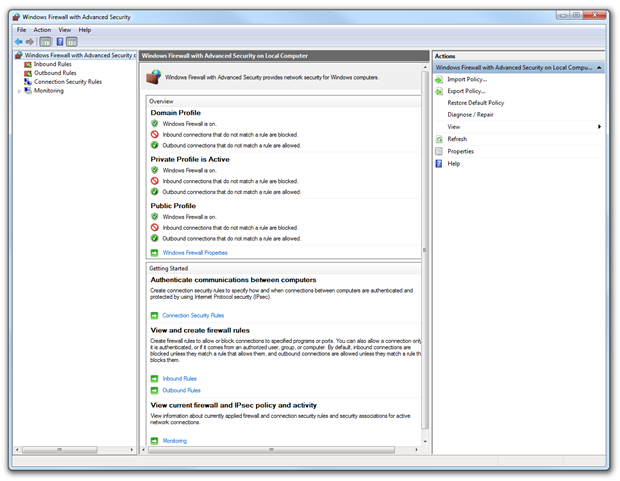Screen dimensions: 620x481
Task: Click center pane vertical scrollbar down arrow
Action: pos(425,442)
